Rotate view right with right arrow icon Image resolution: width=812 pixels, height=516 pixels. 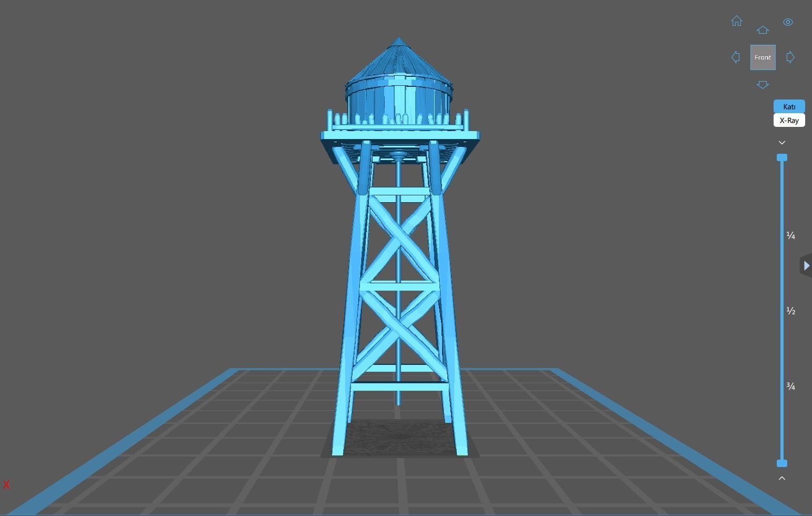tap(790, 57)
